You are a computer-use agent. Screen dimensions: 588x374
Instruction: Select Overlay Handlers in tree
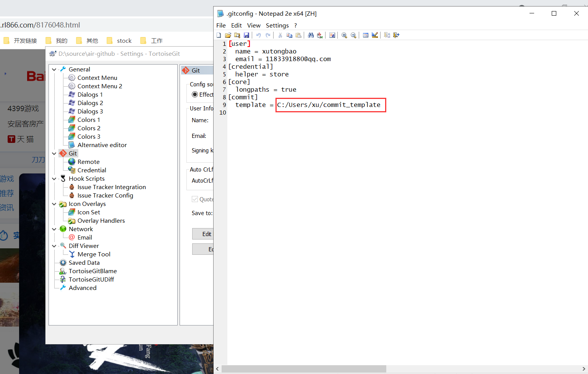pos(101,221)
